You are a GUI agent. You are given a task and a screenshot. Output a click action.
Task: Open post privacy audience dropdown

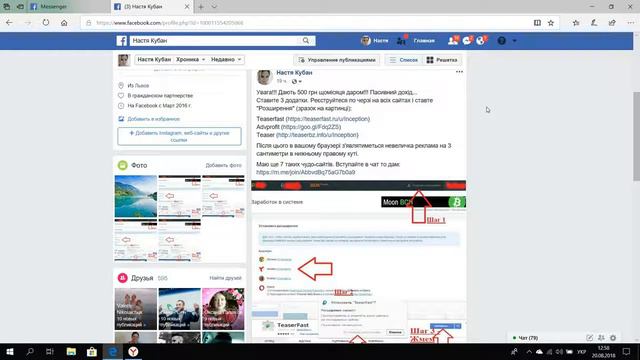(297, 81)
